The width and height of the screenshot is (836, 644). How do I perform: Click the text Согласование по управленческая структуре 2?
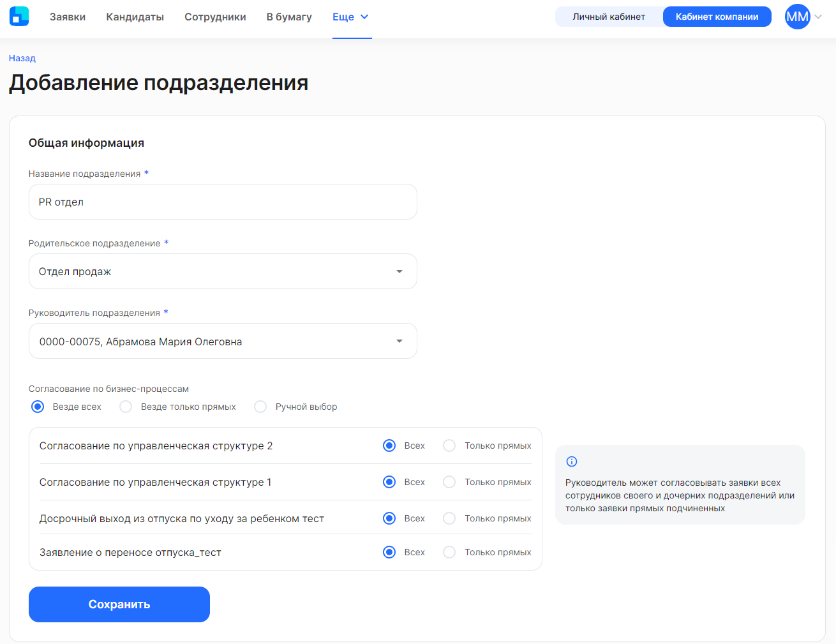tap(156, 446)
